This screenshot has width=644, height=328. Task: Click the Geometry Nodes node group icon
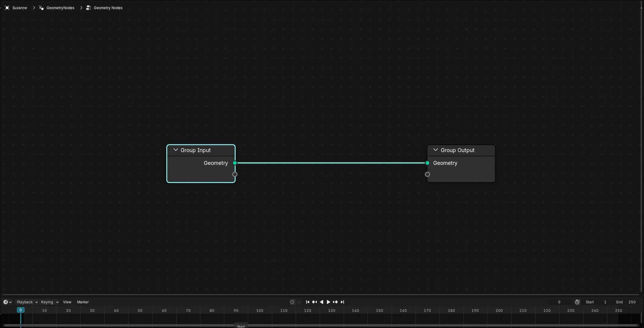tap(89, 8)
